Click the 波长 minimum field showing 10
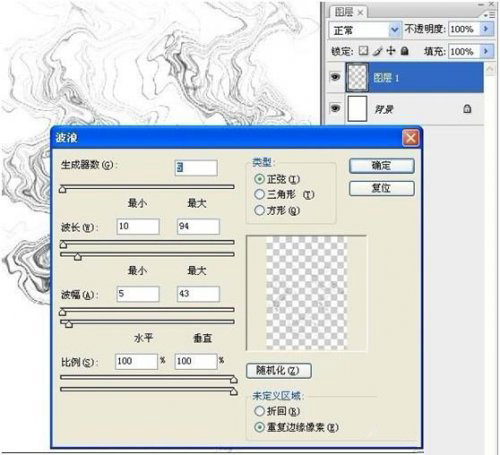The width and height of the screenshot is (500, 455). [x=138, y=226]
